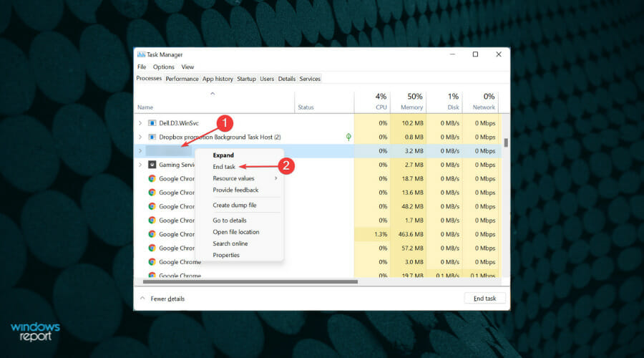The image size is (644, 358).
Task: Click the Task Manager title bar icon
Action: (141, 54)
